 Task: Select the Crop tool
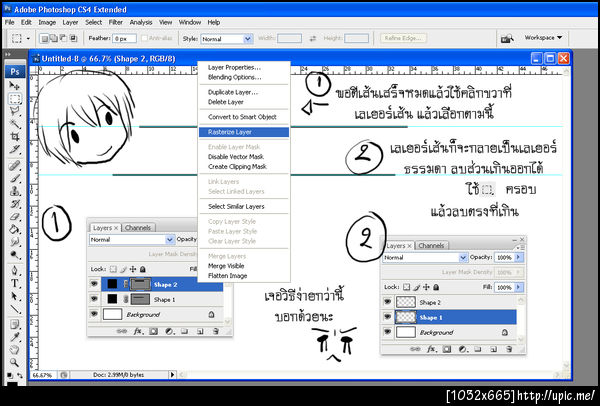point(15,136)
